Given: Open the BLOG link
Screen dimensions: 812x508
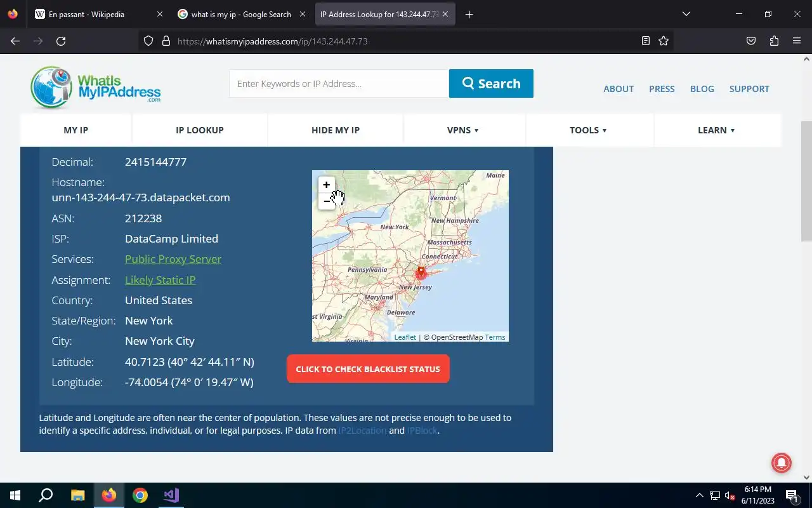Looking at the screenshot, I should (702, 89).
